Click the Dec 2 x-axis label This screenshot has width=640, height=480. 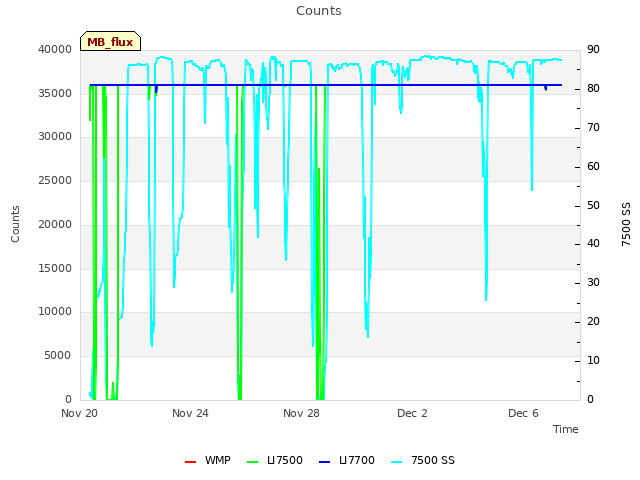click(412, 413)
